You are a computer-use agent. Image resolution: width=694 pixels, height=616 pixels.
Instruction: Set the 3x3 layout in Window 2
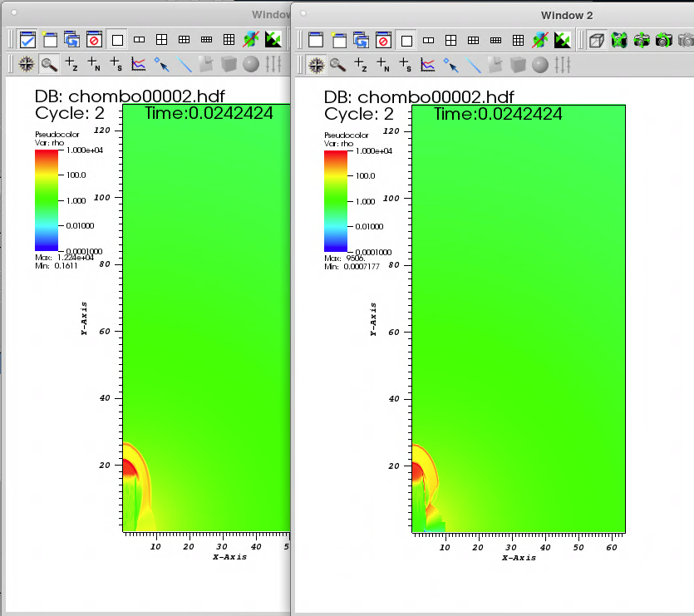click(519, 40)
